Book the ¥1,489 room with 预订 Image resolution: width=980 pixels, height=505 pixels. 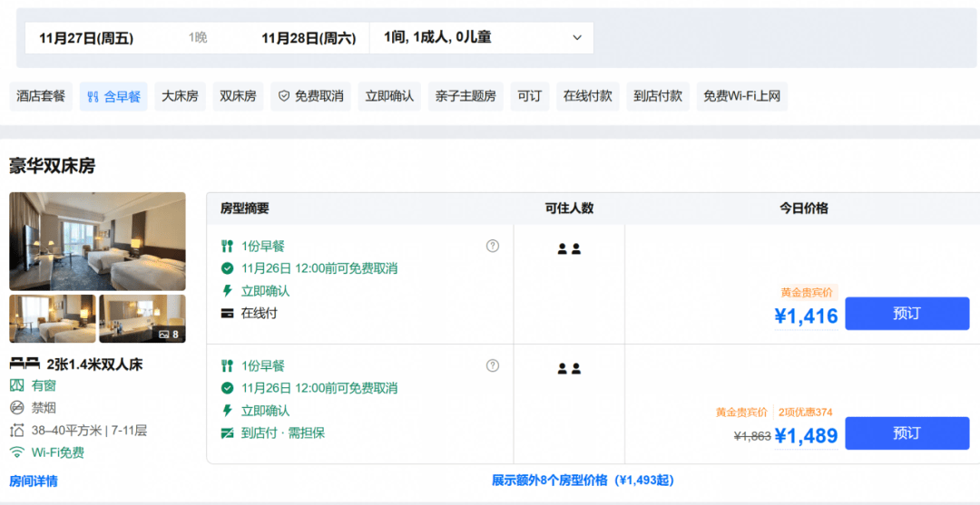coord(906,433)
